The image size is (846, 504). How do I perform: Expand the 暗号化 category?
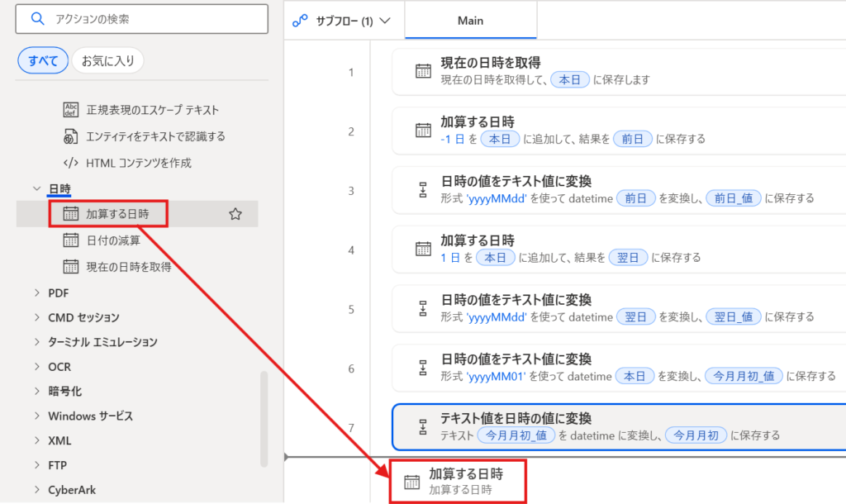[36, 392]
